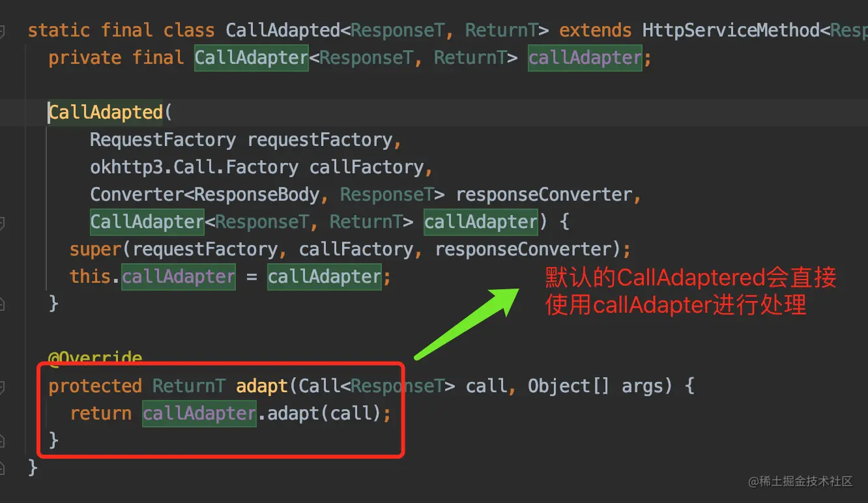Click .adapt(call) invocation in return statement
Viewport: 868px width, 503px height.
tap(319, 414)
